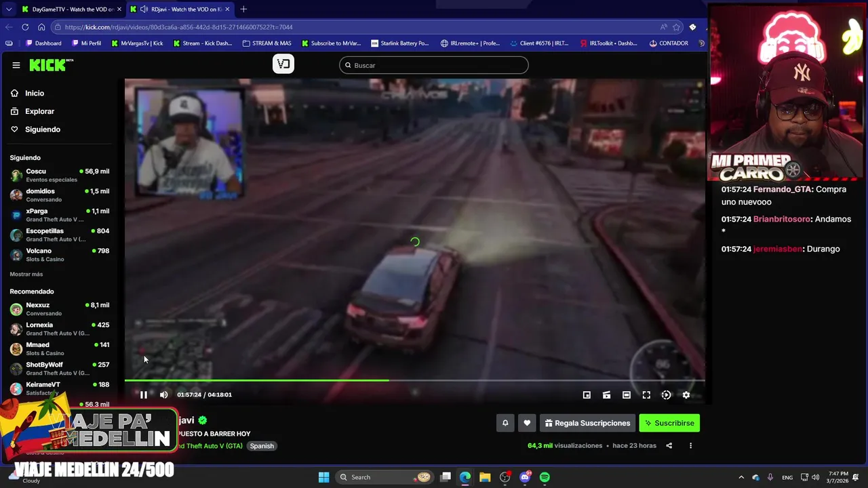Image resolution: width=868 pixels, height=488 pixels.
Task: Expand bookmarks bar overflow chevron
Action: tap(701, 43)
